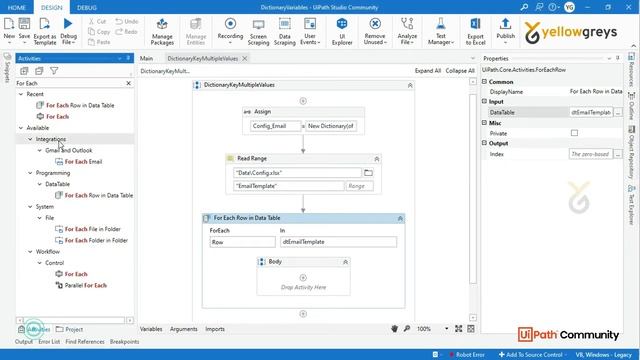Viewport: 640px width, 360px height.
Task: Click the Recording tool
Action: pyautogui.click(x=230, y=31)
